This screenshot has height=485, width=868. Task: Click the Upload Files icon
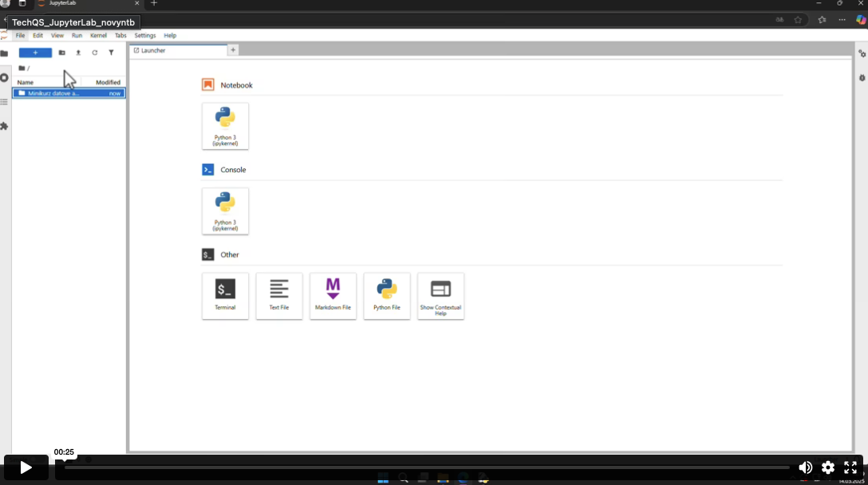[x=78, y=53]
